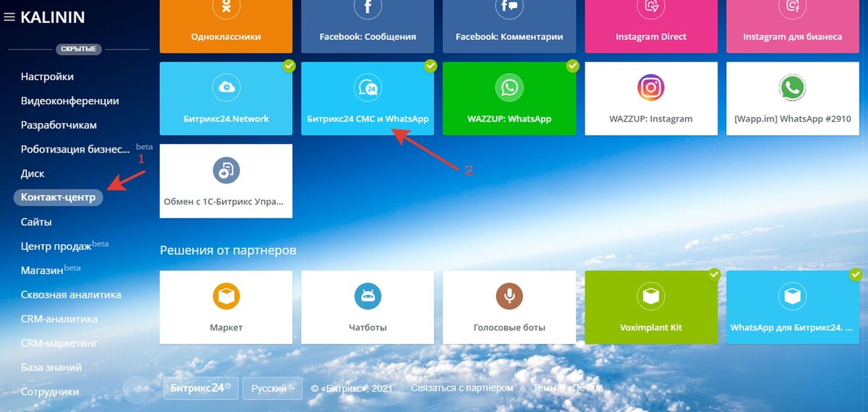The height and width of the screenshot is (412, 868).
Task: Open the Русский language dropdown
Action: (273, 388)
